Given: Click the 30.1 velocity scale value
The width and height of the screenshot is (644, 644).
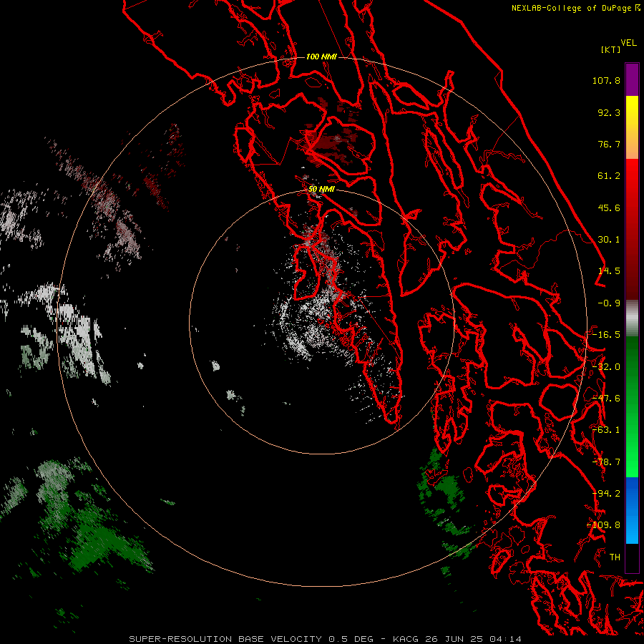Looking at the screenshot, I should (609, 240).
